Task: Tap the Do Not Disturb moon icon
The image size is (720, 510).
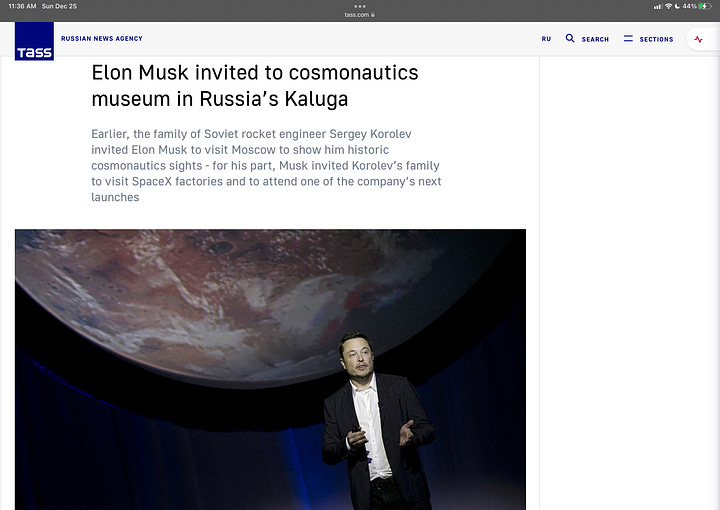Action: pyautogui.click(x=677, y=6)
